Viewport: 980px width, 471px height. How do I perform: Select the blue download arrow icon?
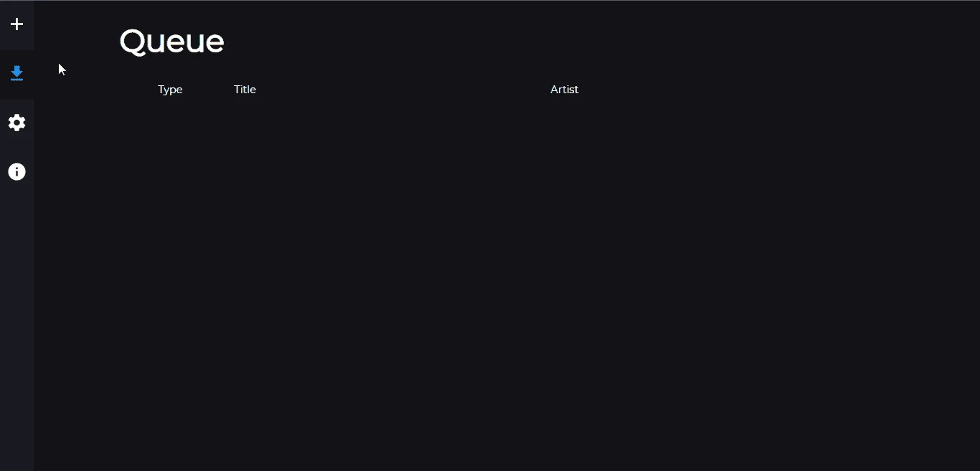tap(17, 73)
